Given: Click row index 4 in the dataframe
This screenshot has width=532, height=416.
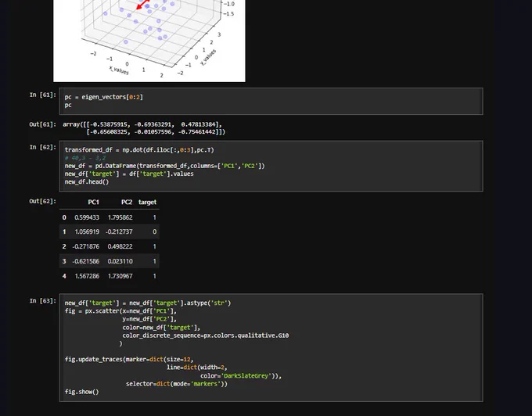Looking at the screenshot, I should coord(64,276).
